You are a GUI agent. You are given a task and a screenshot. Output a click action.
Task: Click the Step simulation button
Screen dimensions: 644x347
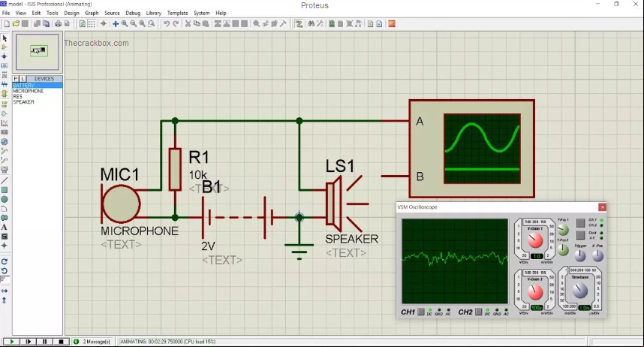click(x=28, y=341)
